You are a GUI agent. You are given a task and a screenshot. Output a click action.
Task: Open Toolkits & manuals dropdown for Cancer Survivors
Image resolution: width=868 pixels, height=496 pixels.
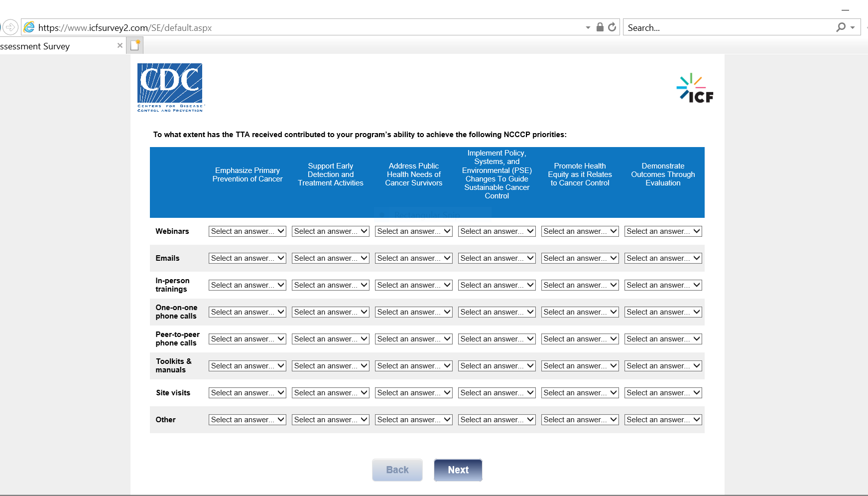(414, 366)
